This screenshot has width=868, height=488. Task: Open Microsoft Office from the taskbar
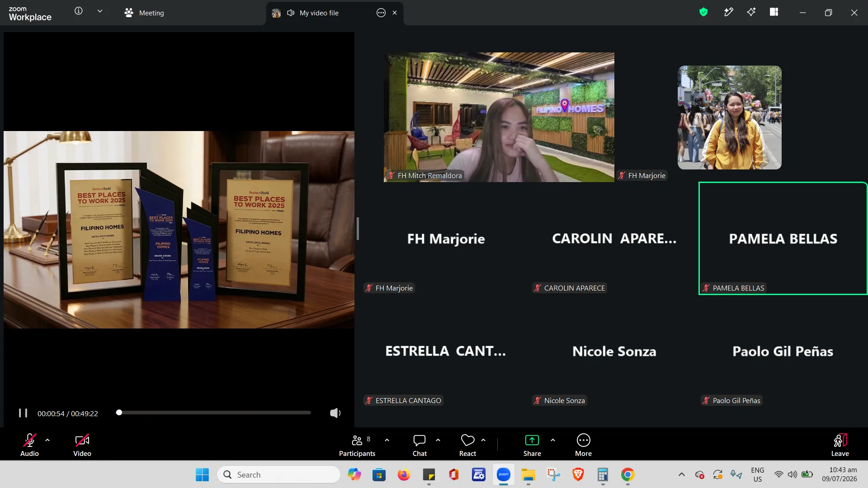tap(453, 474)
